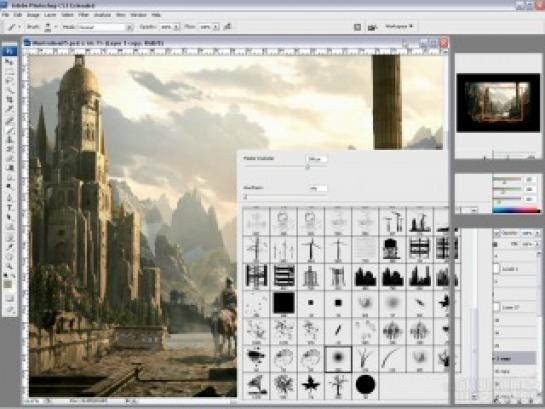Select the Brush tool in the toolbox
The height and width of the screenshot is (409, 545).
(x=9, y=131)
